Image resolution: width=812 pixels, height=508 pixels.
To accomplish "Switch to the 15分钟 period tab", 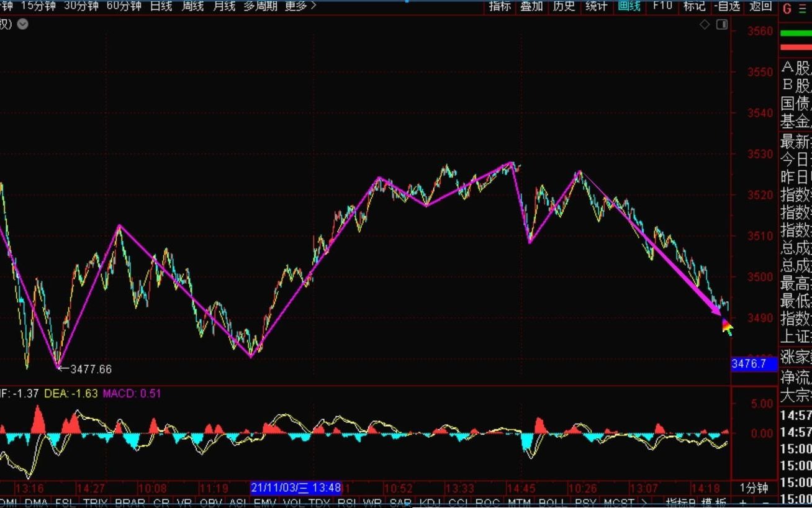I will click(38, 6).
